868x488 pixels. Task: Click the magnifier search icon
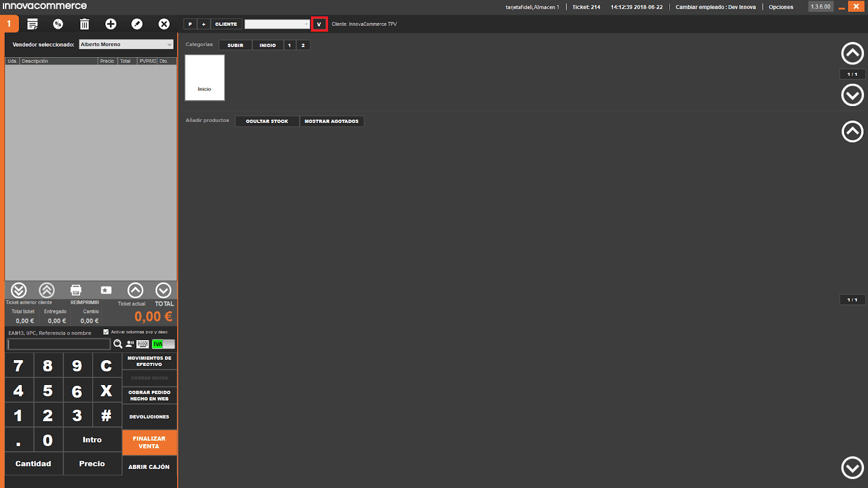tap(118, 344)
